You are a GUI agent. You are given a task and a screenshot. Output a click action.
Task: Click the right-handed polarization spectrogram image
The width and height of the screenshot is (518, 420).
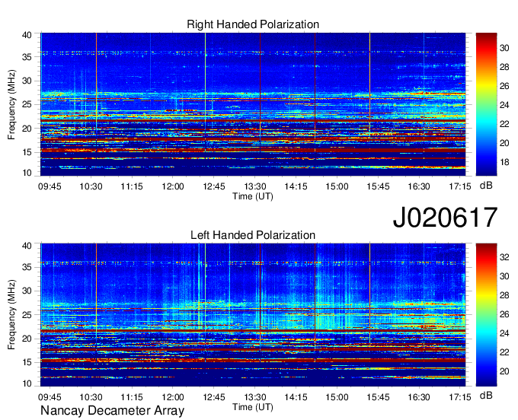tap(253, 104)
